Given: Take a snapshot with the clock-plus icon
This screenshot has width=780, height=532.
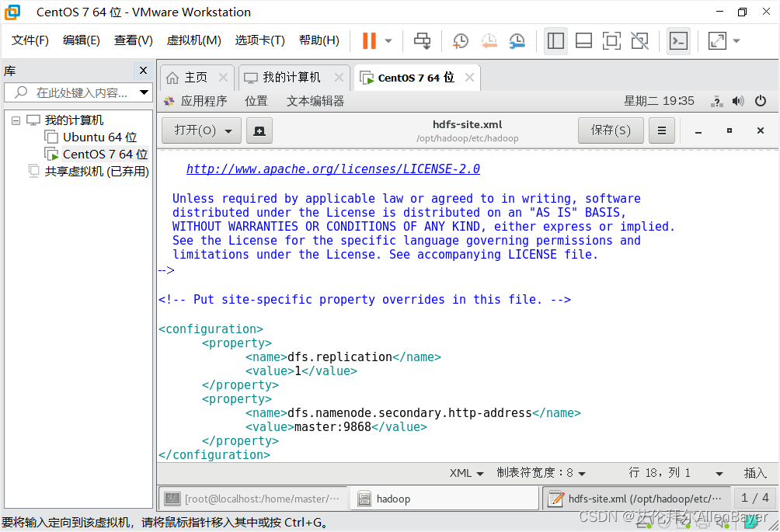Looking at the screenshot, I should point(461,40).
